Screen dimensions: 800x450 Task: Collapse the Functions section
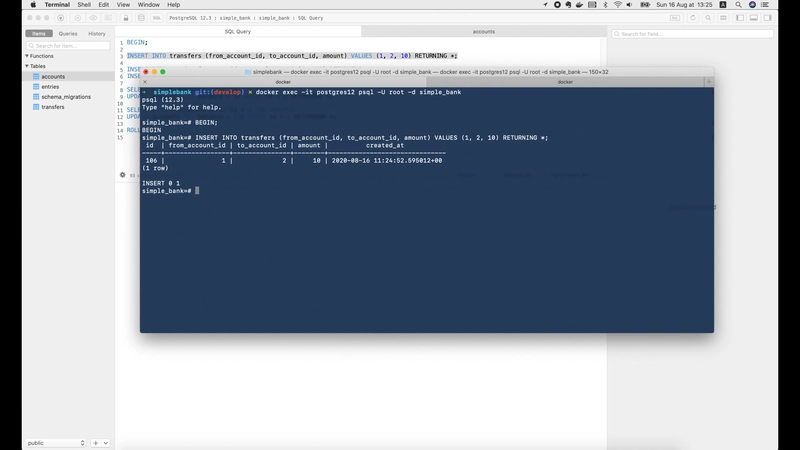pos(28,56)
